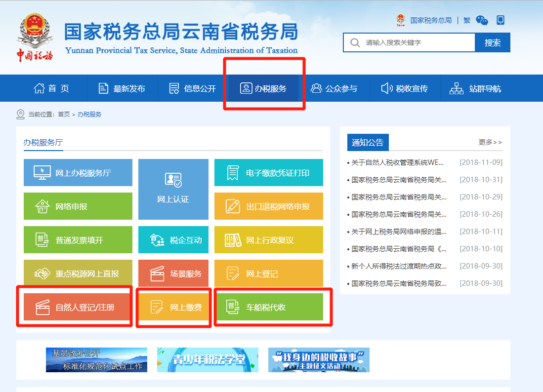
Task: Open the 我身边的税收故事 banner image
Action: click(319, 360)
